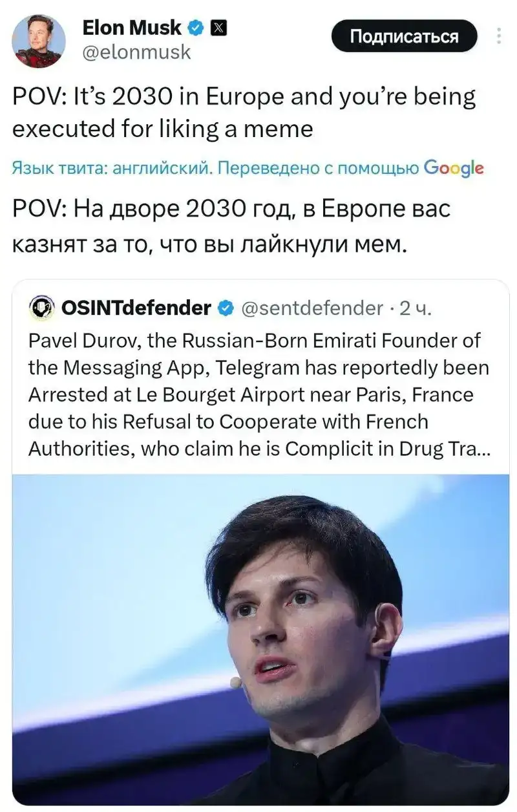Click "Язык твита: английский" language label
The image size is (517, 812).
[111, 169]
